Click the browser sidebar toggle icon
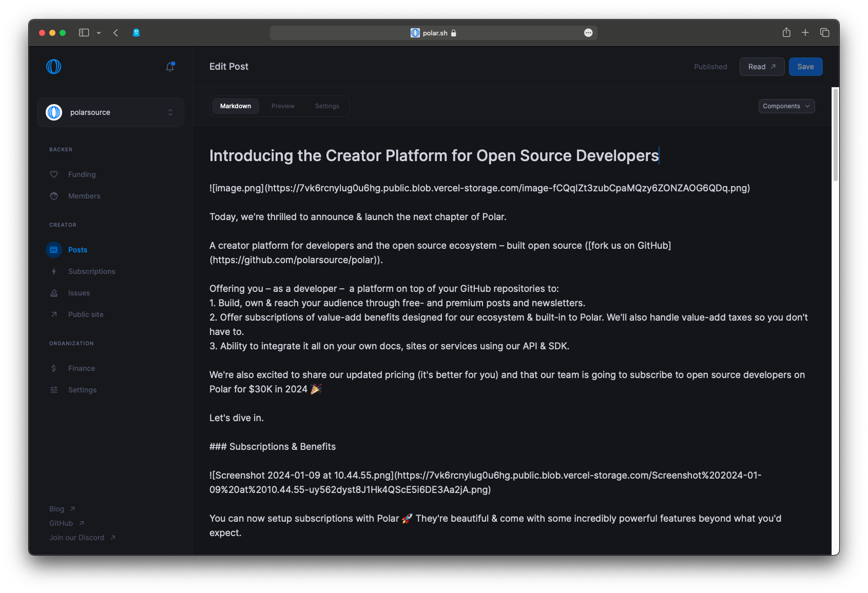 (x=84, y=33)
